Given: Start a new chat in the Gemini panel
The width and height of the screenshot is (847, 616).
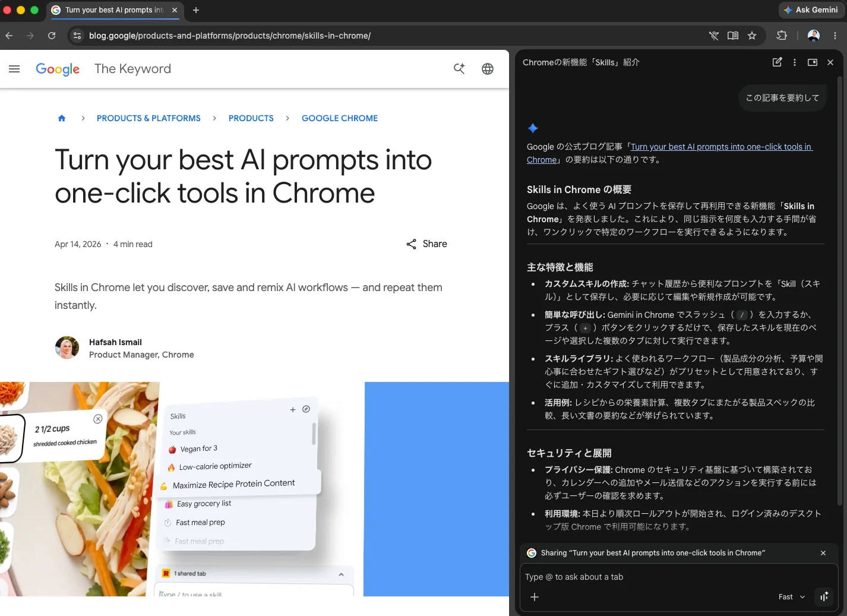Looking at the screenshot, I should (777, 62).
